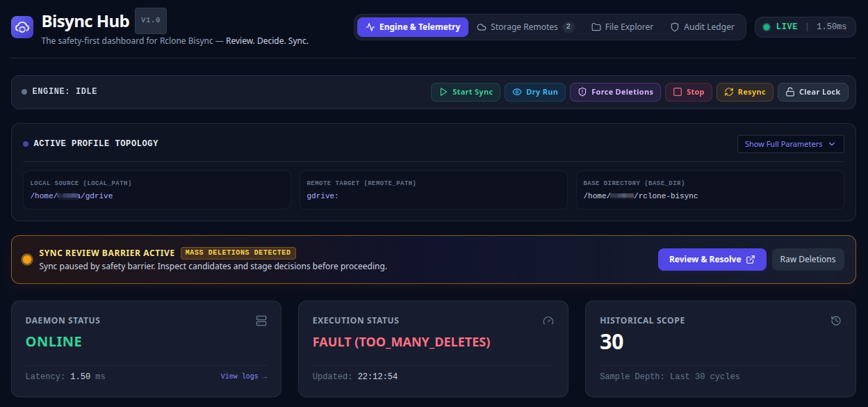The height and width of the screenshot is (407, 868).
Task: Click the FAULT (TOO_MANY_DELETES) status text
Action: (402, 342)
